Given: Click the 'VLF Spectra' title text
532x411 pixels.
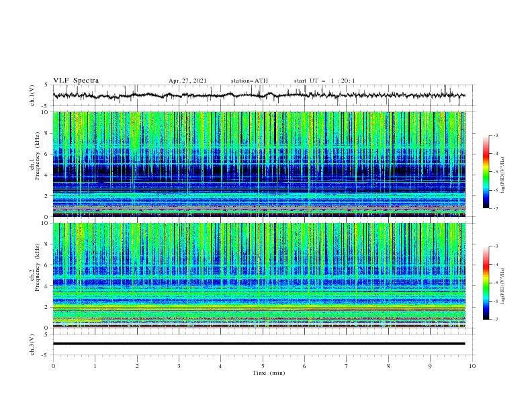Looking at the screenshot, I should pos(76,81).
